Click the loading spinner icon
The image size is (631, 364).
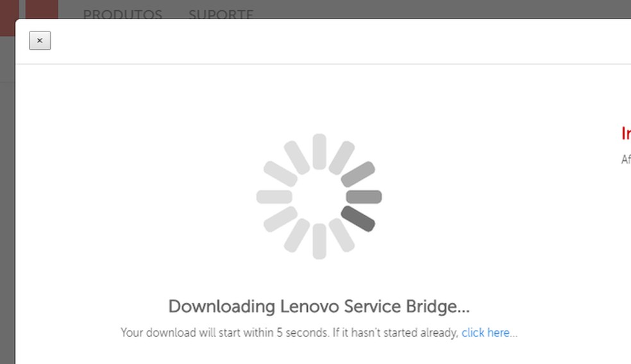[319, 197]
